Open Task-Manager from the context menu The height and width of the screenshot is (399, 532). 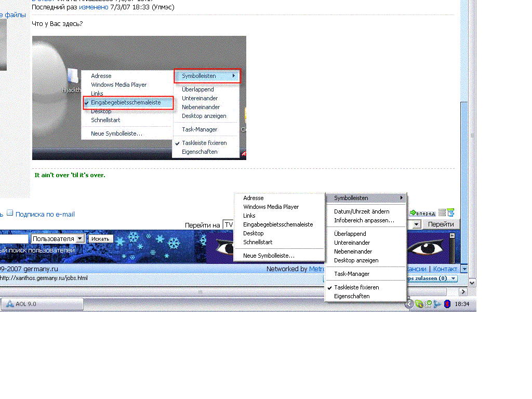point(352,274)
